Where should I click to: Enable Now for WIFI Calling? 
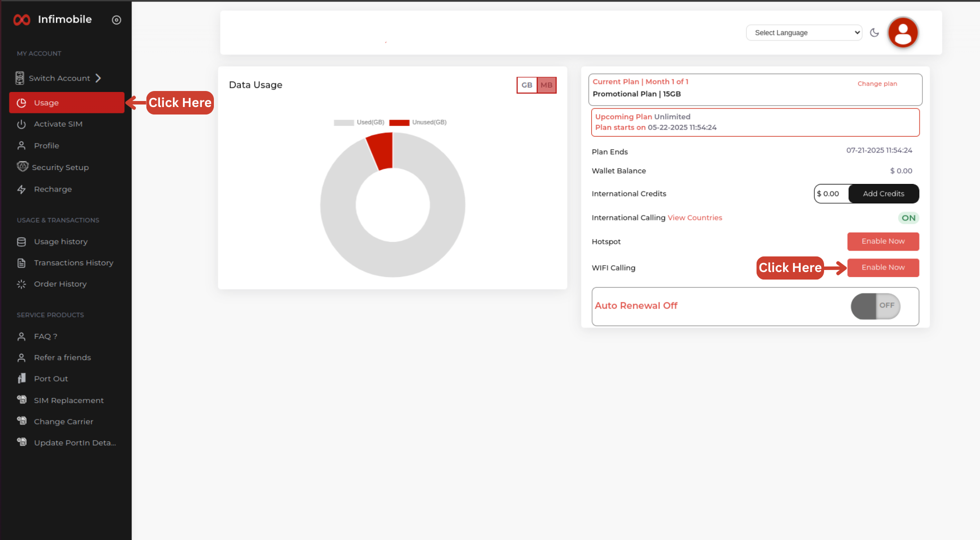pyautogui.click(x=883, y=268)
